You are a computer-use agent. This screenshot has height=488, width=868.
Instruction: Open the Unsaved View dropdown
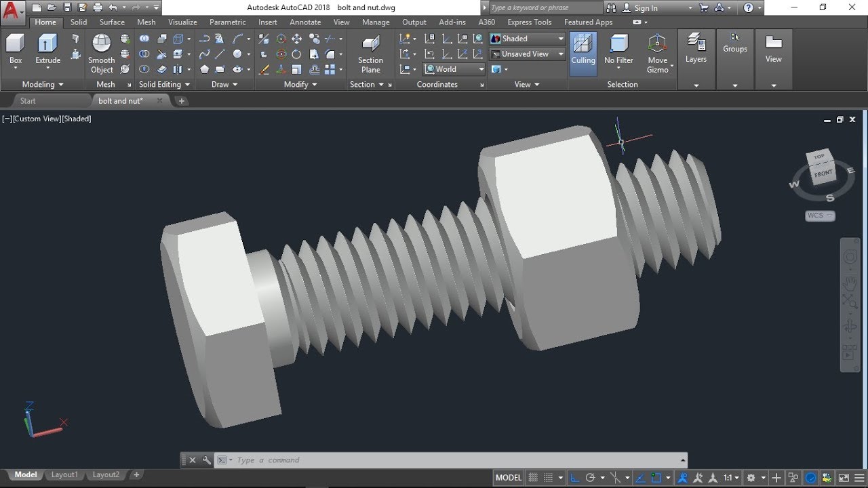pyautogui.click(x=560, y=54)
